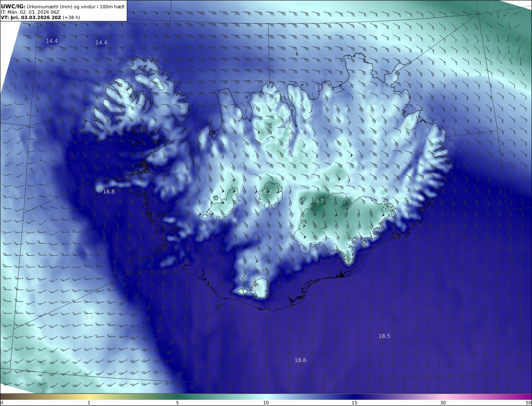532x406 pixels.
Task: Select the "16.8" value label
Action: coord(109,192)
